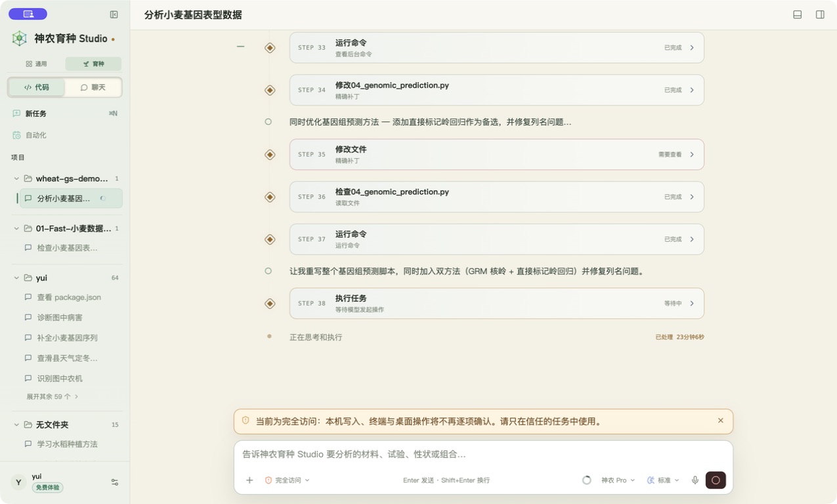
Task: Focus the 告诉神农育种 Studio message input
Action: [x=483, y=454]
